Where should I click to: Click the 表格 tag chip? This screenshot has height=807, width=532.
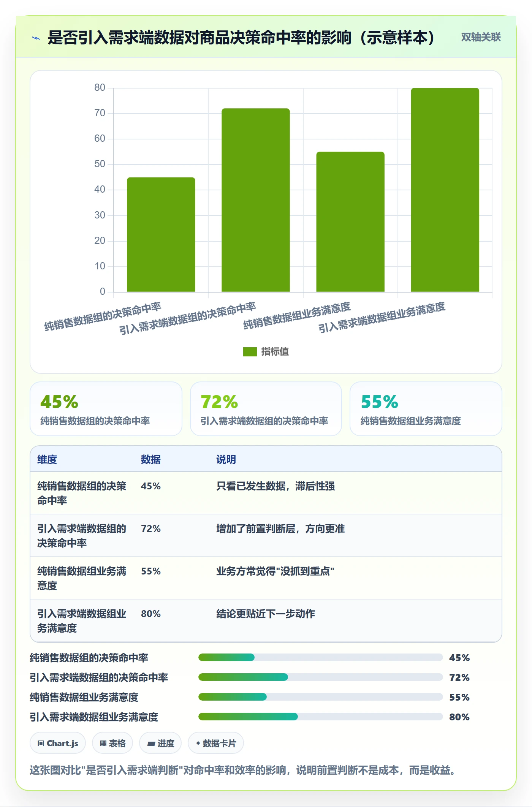click(x=112, y=743)
